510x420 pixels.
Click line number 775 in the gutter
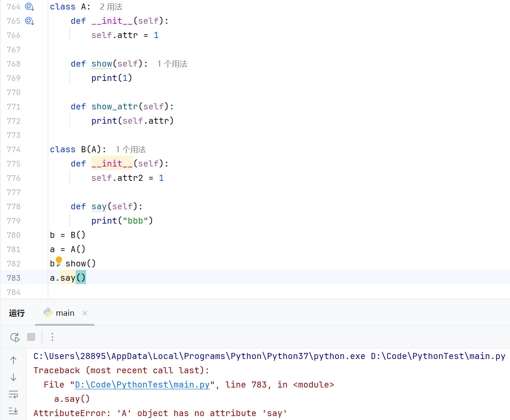14,164
